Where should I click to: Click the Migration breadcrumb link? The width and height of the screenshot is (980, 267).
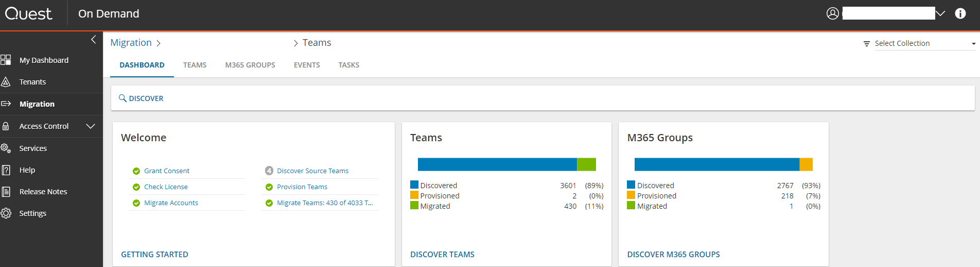click(x=131, y=43)
